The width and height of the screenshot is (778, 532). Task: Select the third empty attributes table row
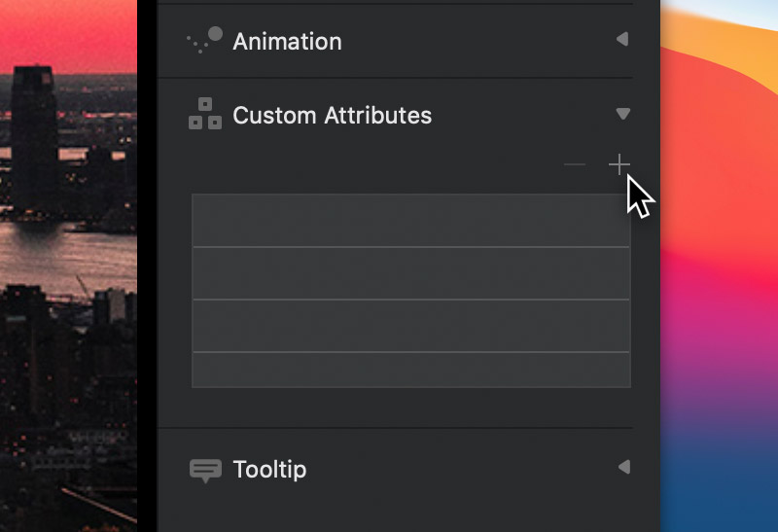coord(410,326)
